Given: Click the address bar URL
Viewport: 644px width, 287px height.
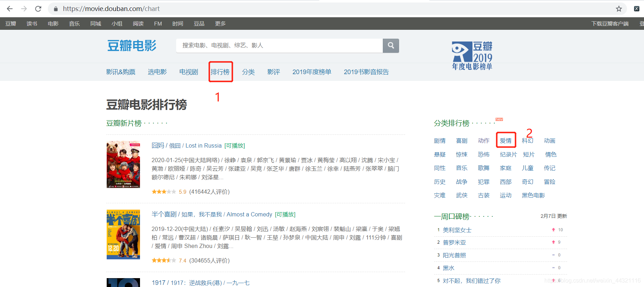Looking at the screenshot, I should pyautogui.click(x=111, y=9).
